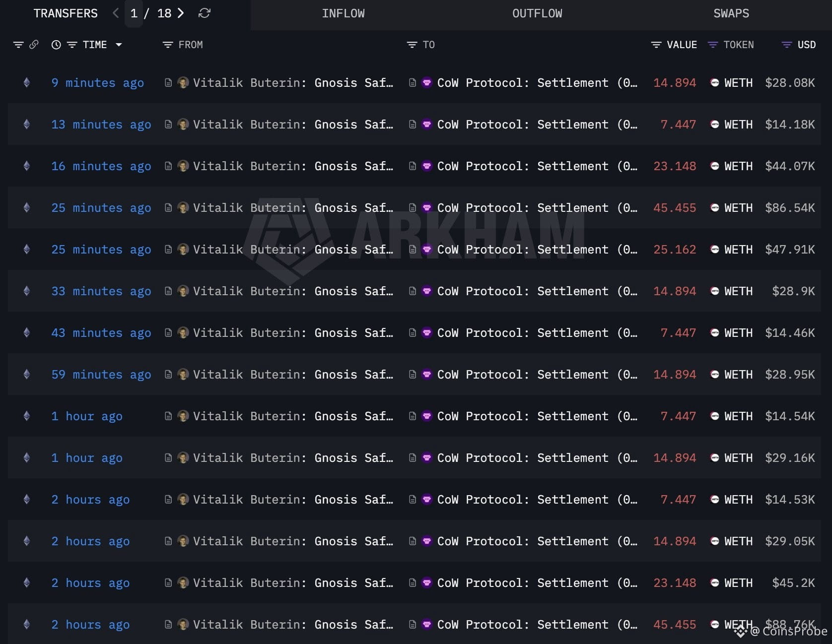Click sender contract icon in the $29.16K row
This screenshot has width=832, height=644.
coord(168,458)
